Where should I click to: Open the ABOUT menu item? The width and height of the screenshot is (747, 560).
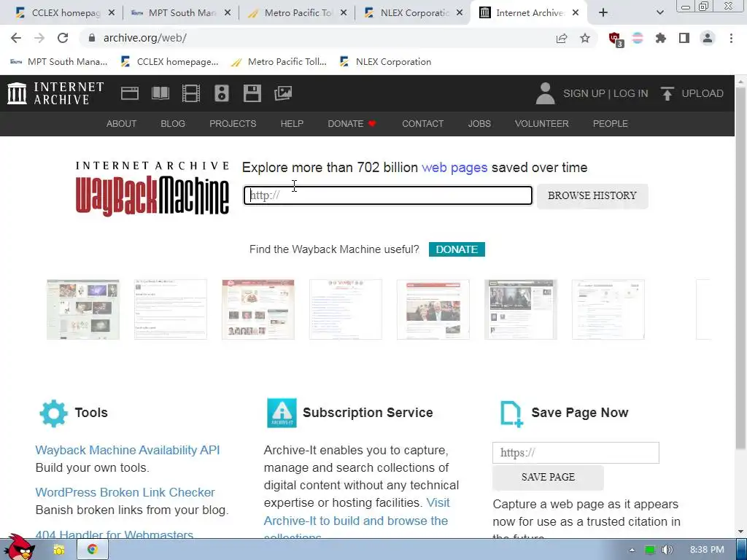[122, 124]
